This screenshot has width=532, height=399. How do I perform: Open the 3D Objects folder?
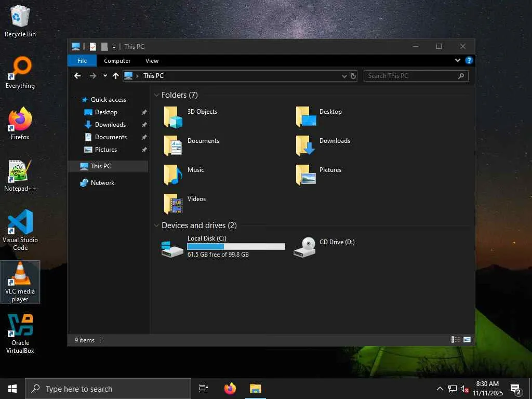(190, 117)
